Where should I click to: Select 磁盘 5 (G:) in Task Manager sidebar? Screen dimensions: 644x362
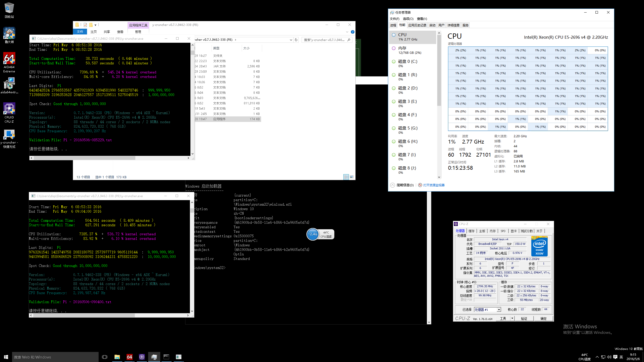(413, 130)
